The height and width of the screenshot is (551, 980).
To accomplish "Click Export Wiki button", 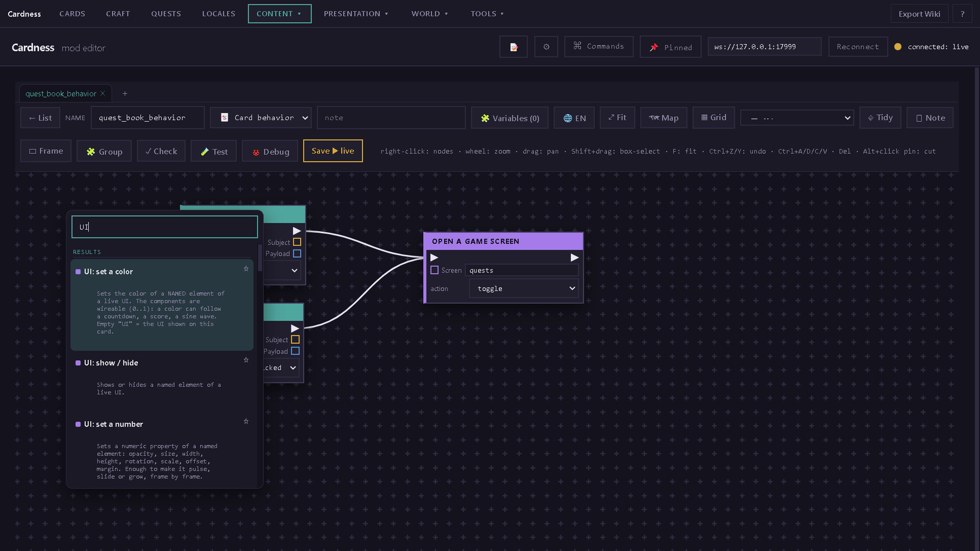I will click(x=919, y=14).
